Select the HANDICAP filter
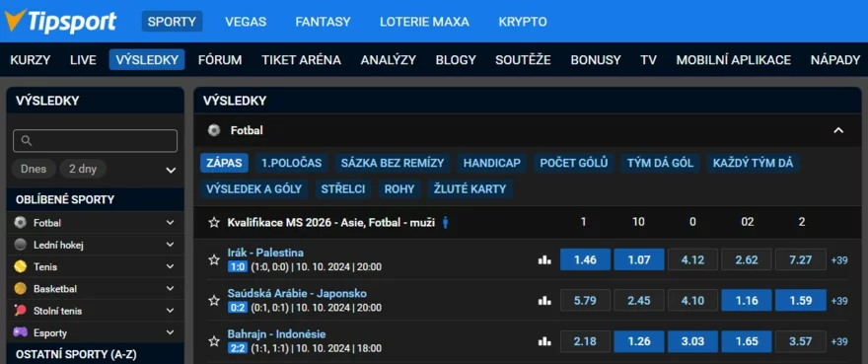Viewport: 868px width, 364px height. [x=491, y=163]
